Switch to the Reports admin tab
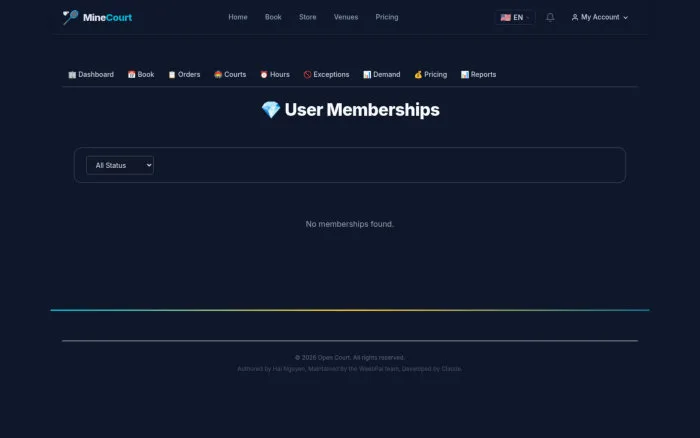700x438 pixels. [479, 75]
